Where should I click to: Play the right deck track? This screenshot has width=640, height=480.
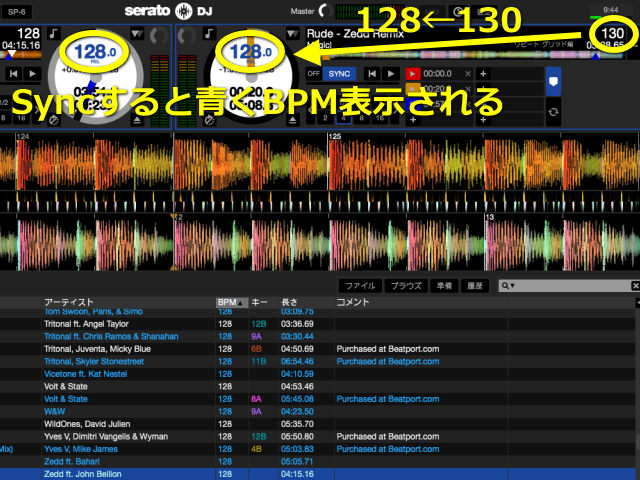(391, 74)
